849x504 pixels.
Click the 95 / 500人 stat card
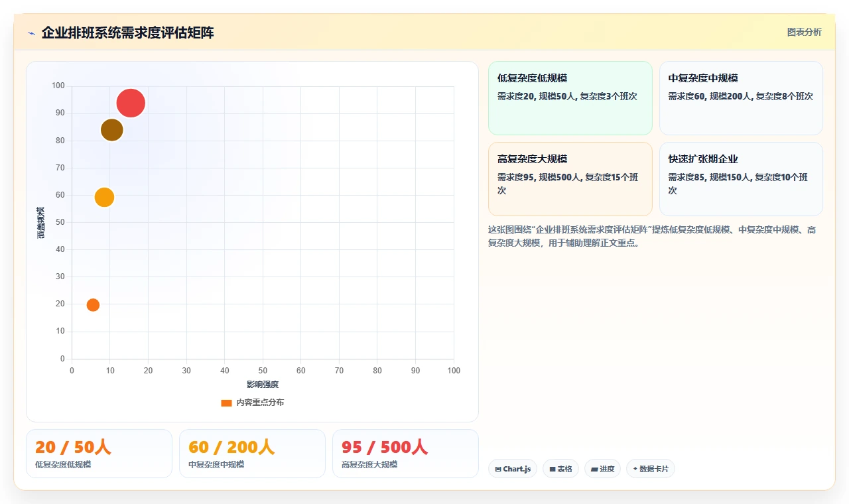pyautogui.click(x=405, y=454)
